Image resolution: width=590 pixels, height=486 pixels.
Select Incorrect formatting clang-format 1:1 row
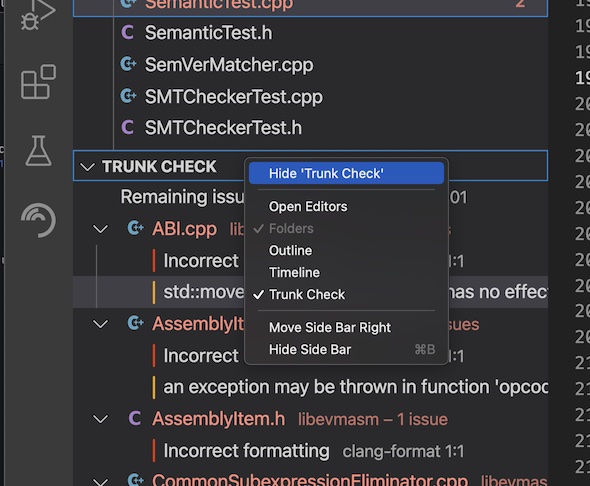tap(310, 451)
